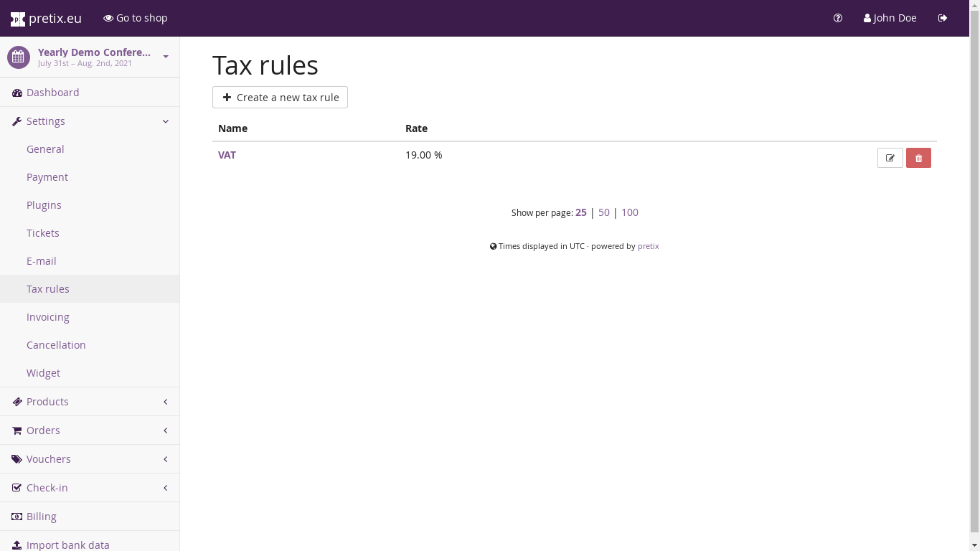This screenshot has width=980, height=551.
Task: Click the logout icon in top bar
Action: (x=943, y=18)
